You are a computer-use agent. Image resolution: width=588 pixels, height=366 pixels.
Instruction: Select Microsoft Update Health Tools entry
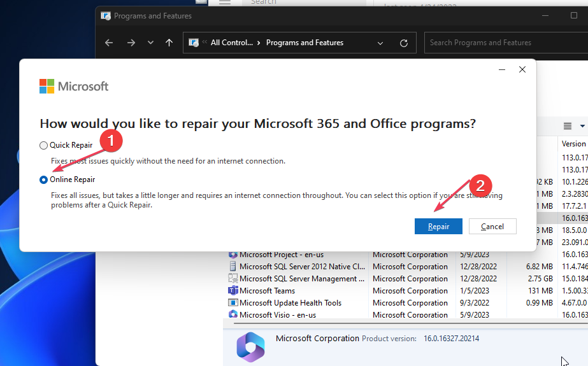tap(290, 303)
